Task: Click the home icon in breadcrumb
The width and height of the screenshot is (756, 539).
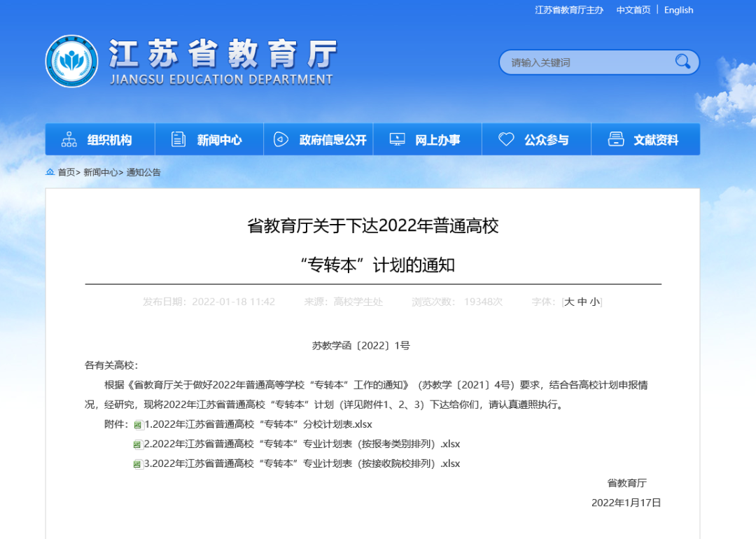Action: coord(50,172)
